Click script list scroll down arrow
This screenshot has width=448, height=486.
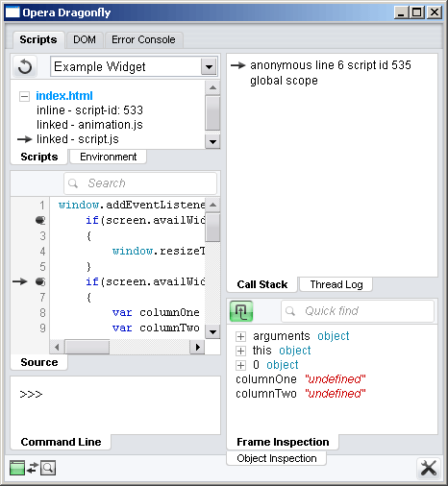[212, 141]
